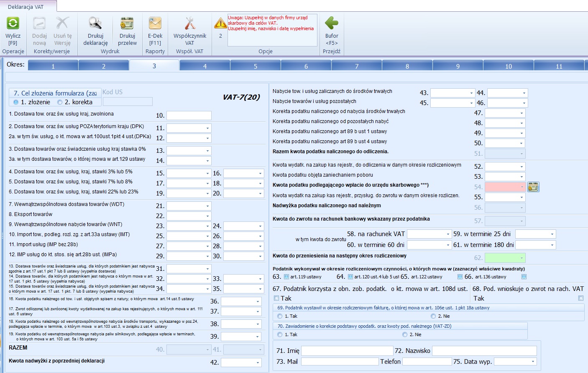588x373 pixels.
Task: Tick checkbox 63 art. 119 ustawy
Action: pyautogui.click(x=286, y=277)
